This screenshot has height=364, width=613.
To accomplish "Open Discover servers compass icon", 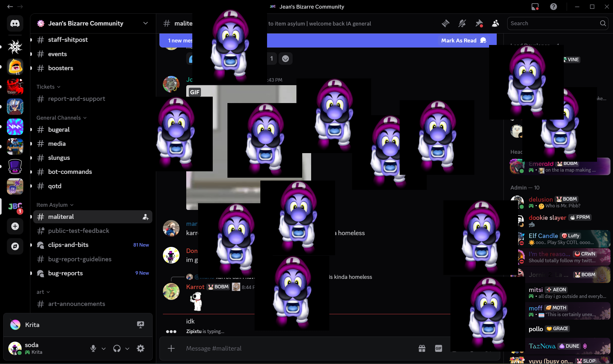I will [x=15, y=246].
